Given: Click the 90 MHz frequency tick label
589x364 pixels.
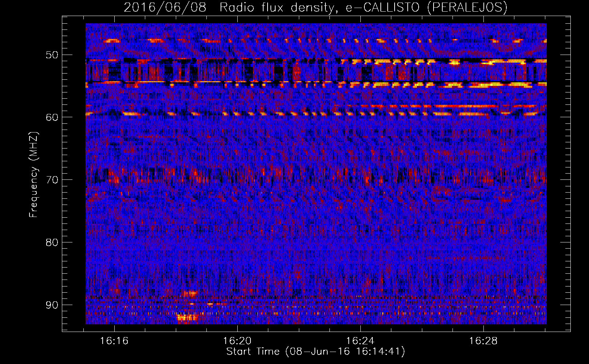Looking at the screenshot, I should pyautogui.click(x=52, y=305).
